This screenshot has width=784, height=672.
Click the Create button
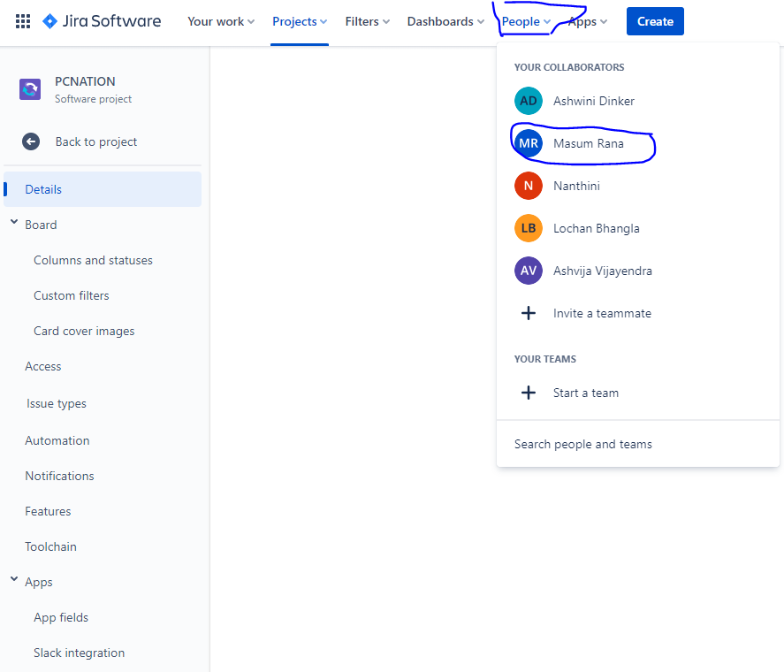click(655, 21)
